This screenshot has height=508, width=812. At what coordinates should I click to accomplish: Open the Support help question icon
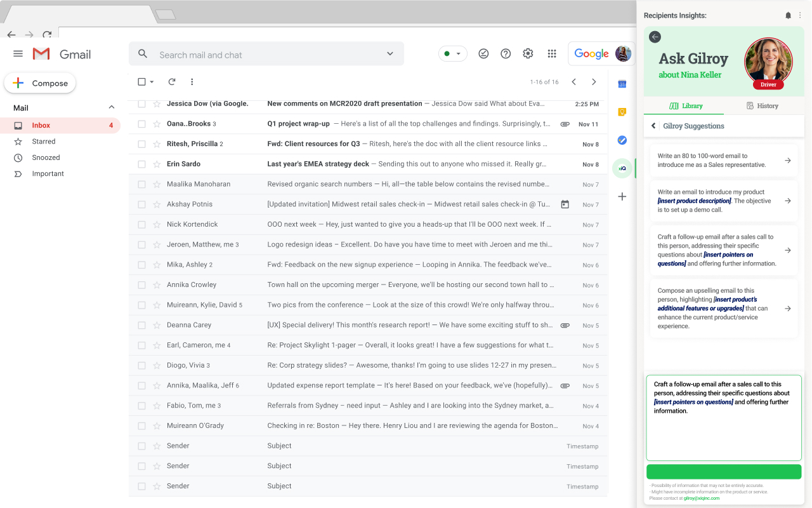pos(506,54)
